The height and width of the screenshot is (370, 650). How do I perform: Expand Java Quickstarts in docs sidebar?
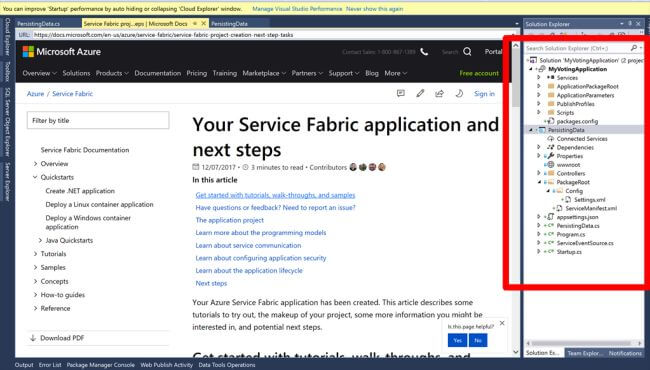[x=40, y=240]
